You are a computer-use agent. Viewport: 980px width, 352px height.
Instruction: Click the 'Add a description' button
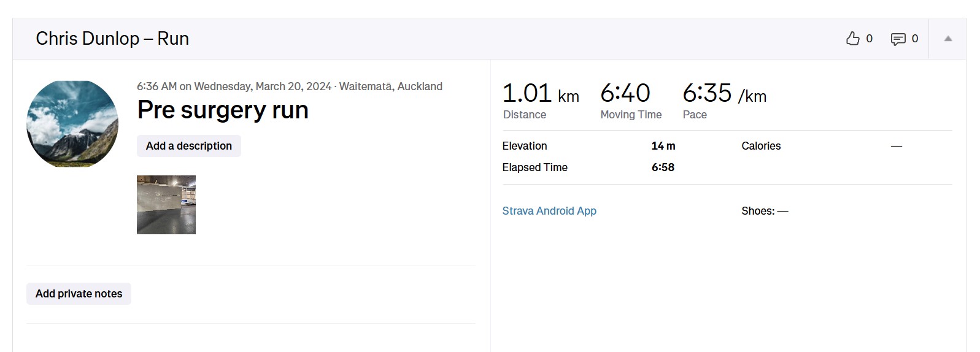click(x=188, y=146)
